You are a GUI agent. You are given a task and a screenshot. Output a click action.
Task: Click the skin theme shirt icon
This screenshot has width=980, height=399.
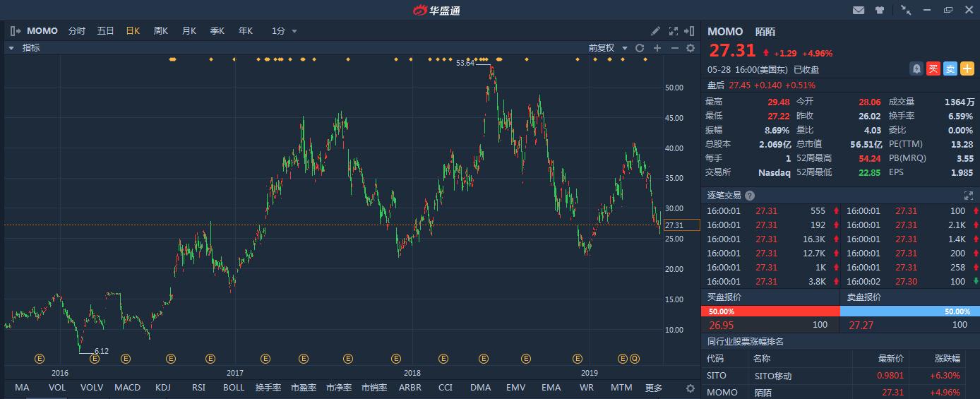pyautogui.click(x=880, y=10)
